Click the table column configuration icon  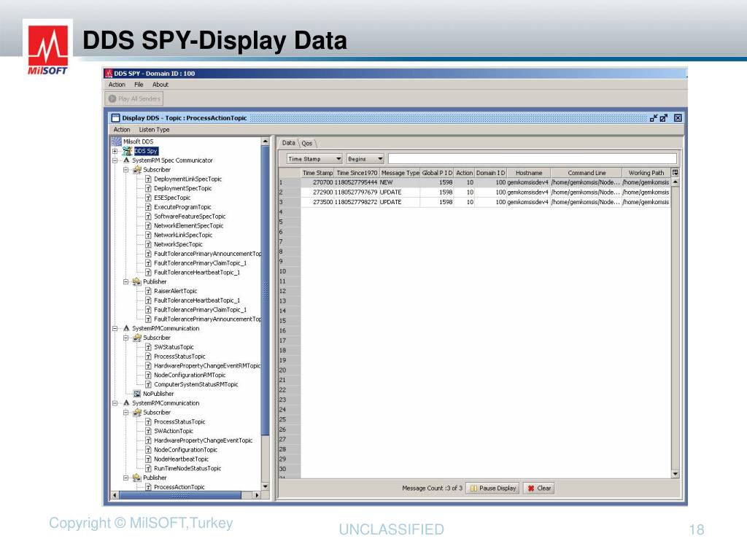coord(675,173)
